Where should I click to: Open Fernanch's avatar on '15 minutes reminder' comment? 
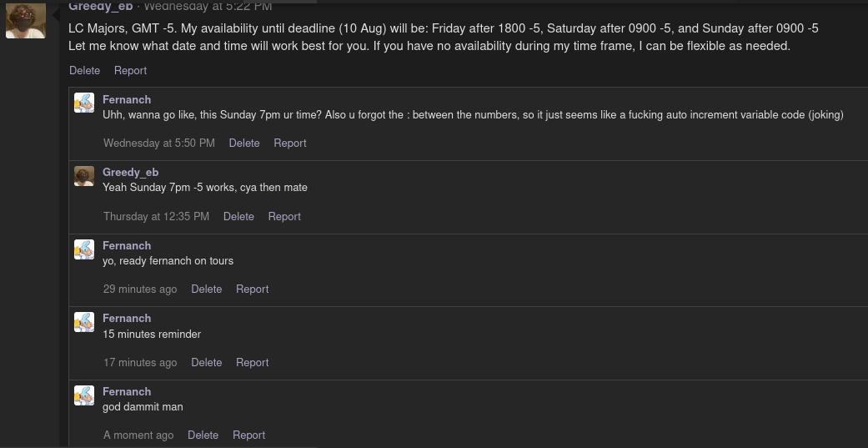(84, 321)
